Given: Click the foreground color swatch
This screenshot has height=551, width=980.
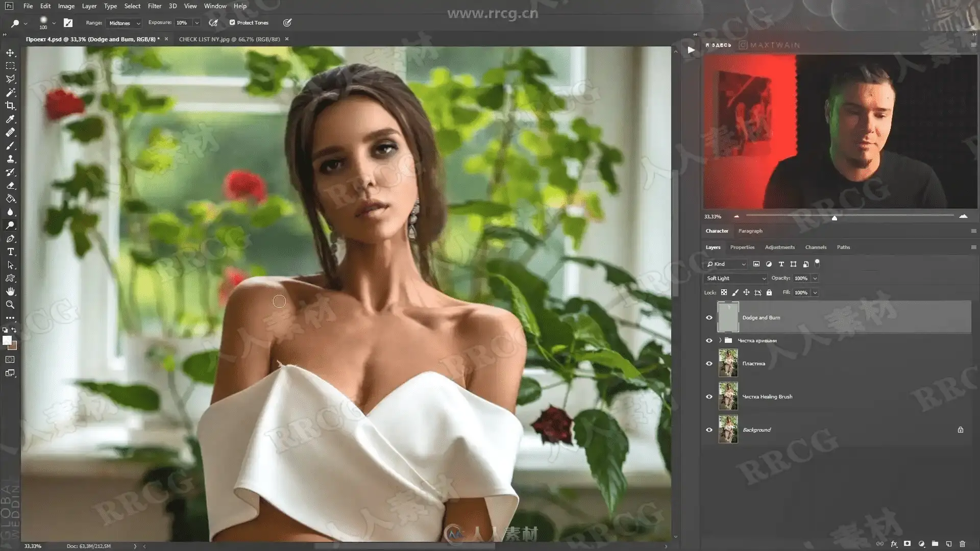Looking at the screenshot, I should [x=7, y=341].
